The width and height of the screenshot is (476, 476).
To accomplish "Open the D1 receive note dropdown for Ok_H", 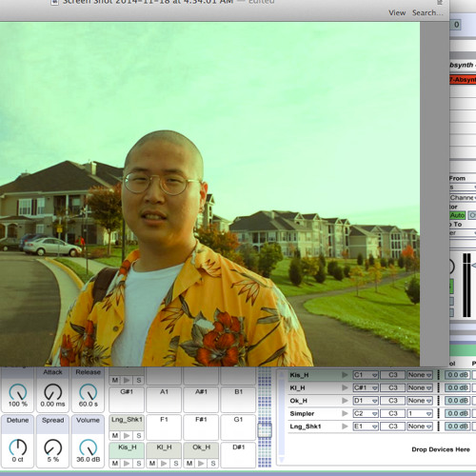I will [x=366, y=401].
